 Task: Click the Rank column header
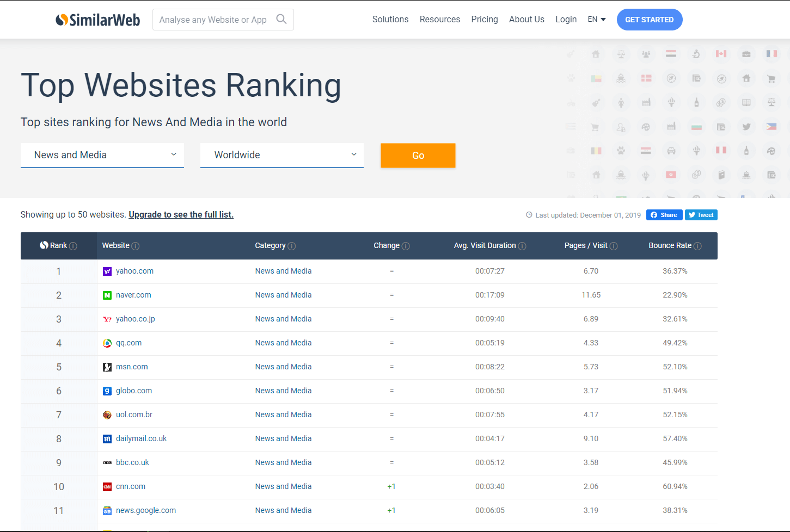pyautogui.click(x=58, y=245)
